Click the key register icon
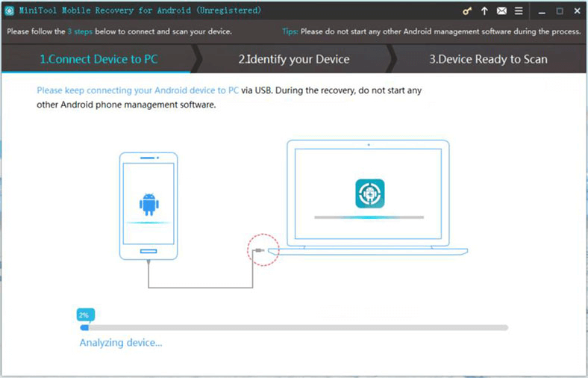This screenshot has height=378, width=588. pos(467,11)
